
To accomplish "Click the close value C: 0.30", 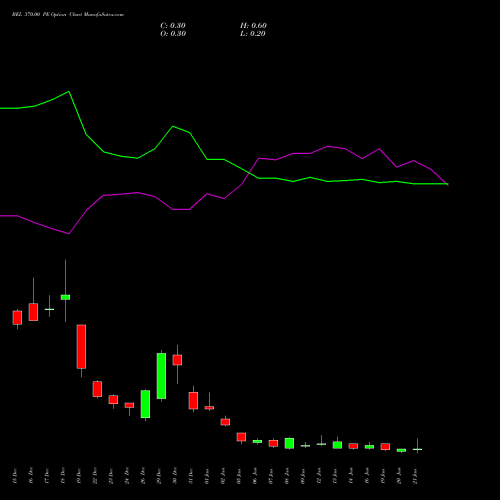I will pyautogui.click(x=173, y=26).
